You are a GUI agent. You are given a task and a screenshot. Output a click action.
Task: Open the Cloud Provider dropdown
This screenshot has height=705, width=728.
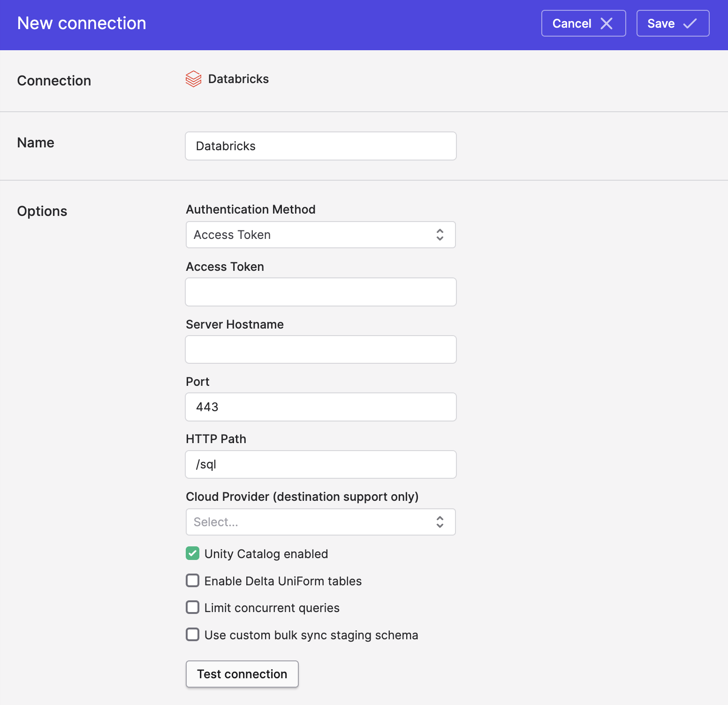[x=321, y=522]
